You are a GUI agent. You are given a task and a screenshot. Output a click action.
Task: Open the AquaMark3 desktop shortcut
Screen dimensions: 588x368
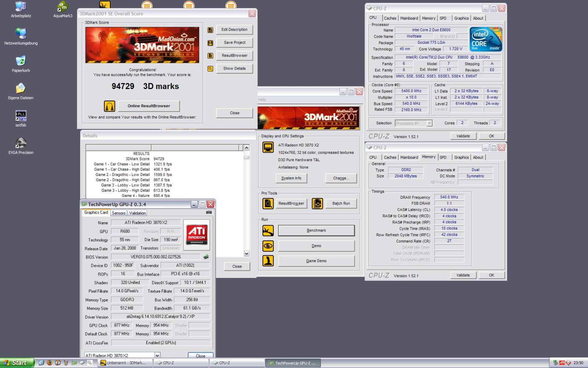point(63,10)
